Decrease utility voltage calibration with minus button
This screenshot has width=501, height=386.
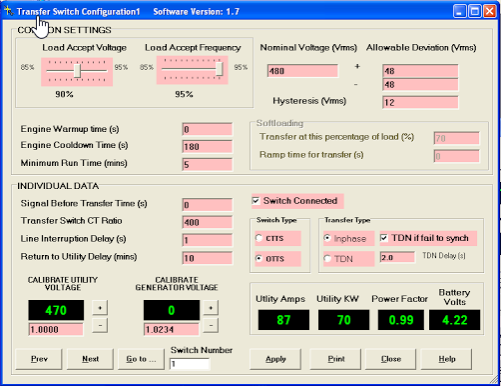pos(100,325)
